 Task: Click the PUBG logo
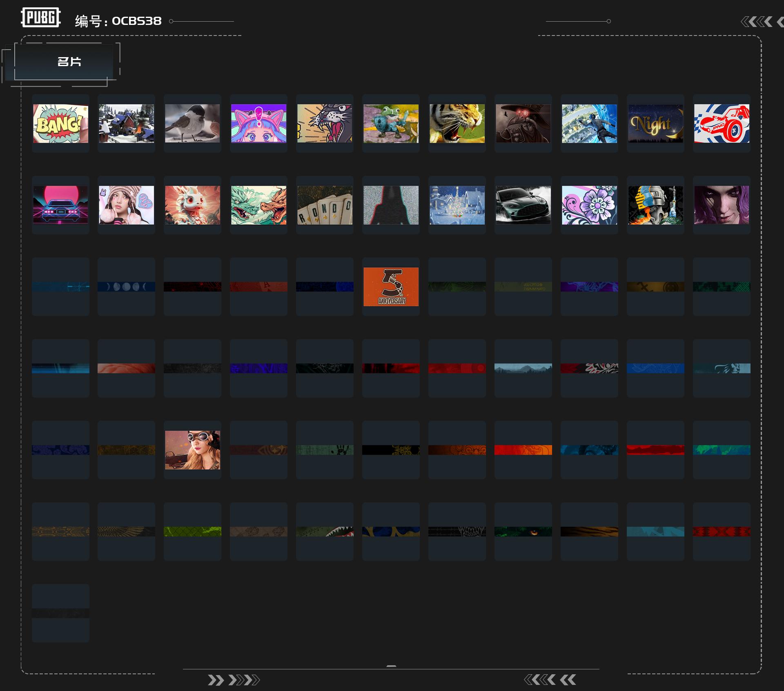tap(41, 18)
